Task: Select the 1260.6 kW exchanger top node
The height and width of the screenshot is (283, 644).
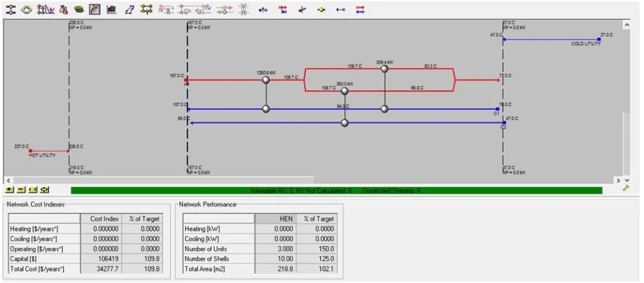Action: coord(266,80)
